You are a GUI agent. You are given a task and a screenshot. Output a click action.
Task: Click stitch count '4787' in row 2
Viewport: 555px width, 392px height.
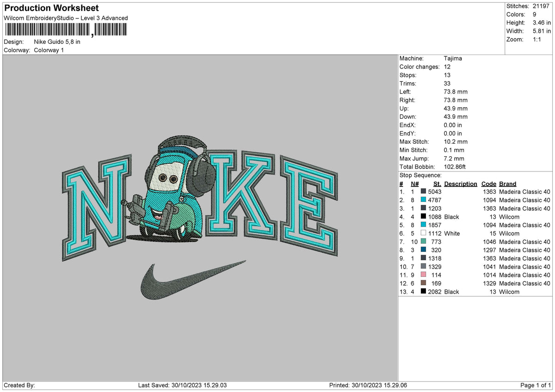tap(435, 200)
